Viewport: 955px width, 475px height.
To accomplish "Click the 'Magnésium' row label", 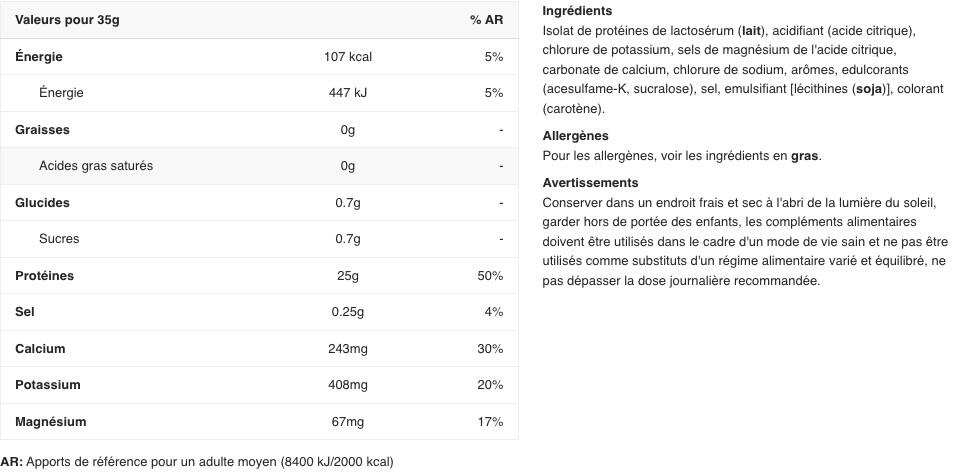I will [x=51, y=421].
